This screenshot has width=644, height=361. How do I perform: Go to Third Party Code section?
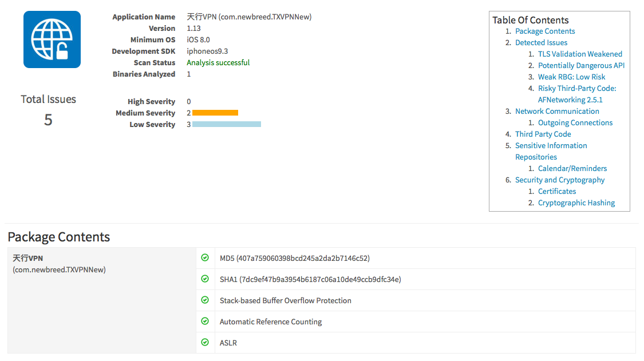543,134
